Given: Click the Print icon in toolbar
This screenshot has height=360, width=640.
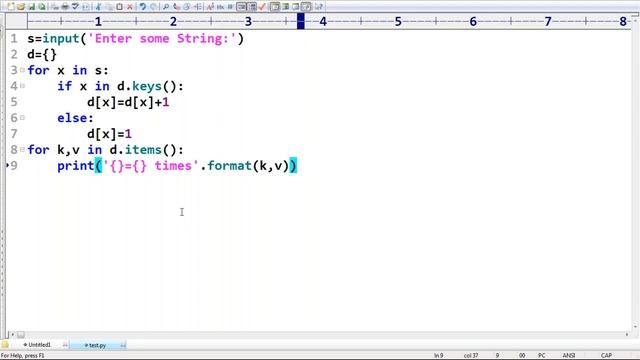Looking at the screenshot, I should 65,7.
